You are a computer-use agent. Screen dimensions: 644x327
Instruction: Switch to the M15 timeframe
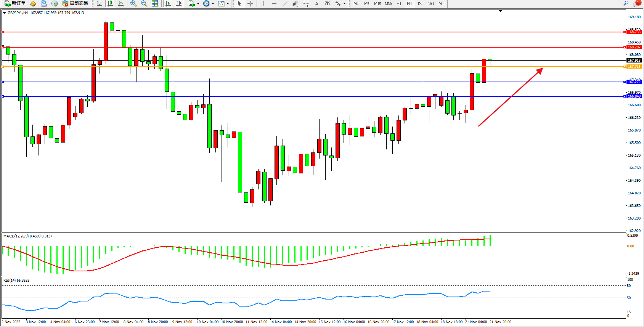click(x=377, y=3)
